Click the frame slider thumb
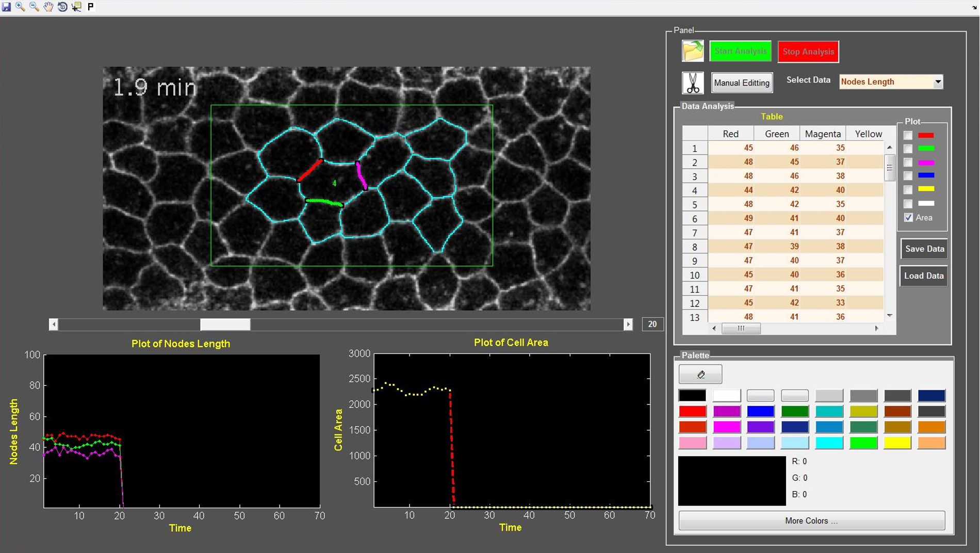Viewport: 980px width, 553px height. [x=225, y=324]
